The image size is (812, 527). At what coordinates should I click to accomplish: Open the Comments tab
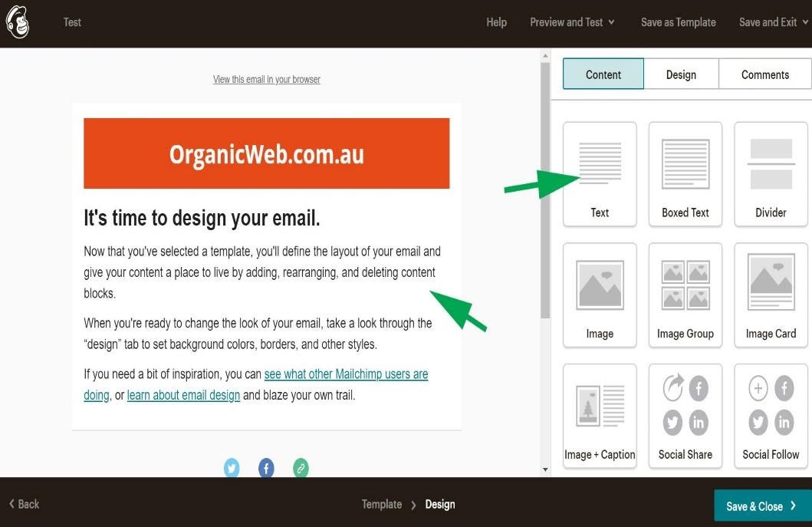click(764, 74)
